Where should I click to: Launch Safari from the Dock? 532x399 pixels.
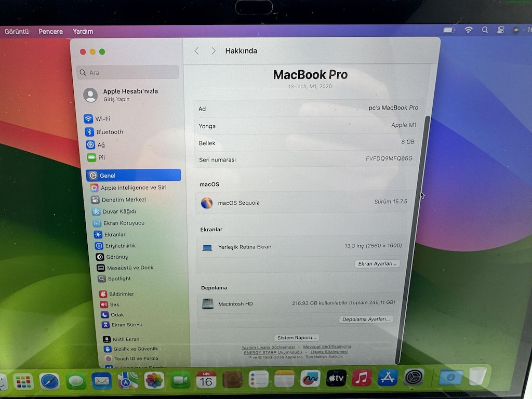pos(49,381)
